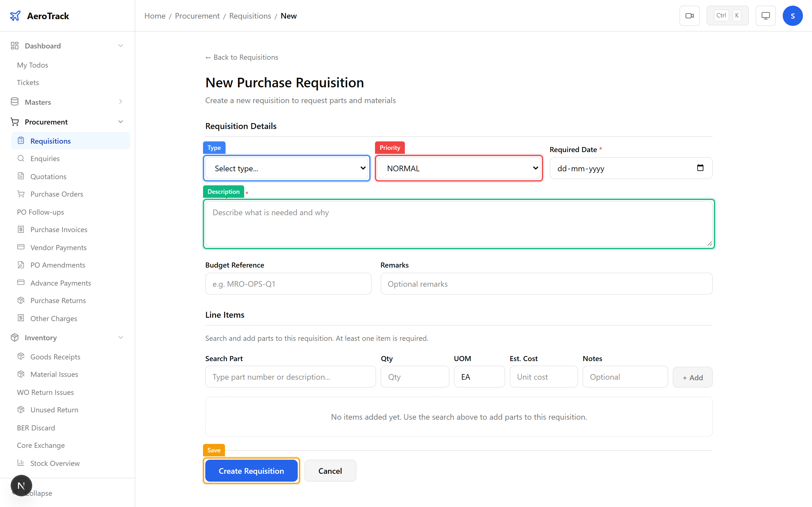Open the user avatar with letter S
812x507 pixels.
point(793,15)
